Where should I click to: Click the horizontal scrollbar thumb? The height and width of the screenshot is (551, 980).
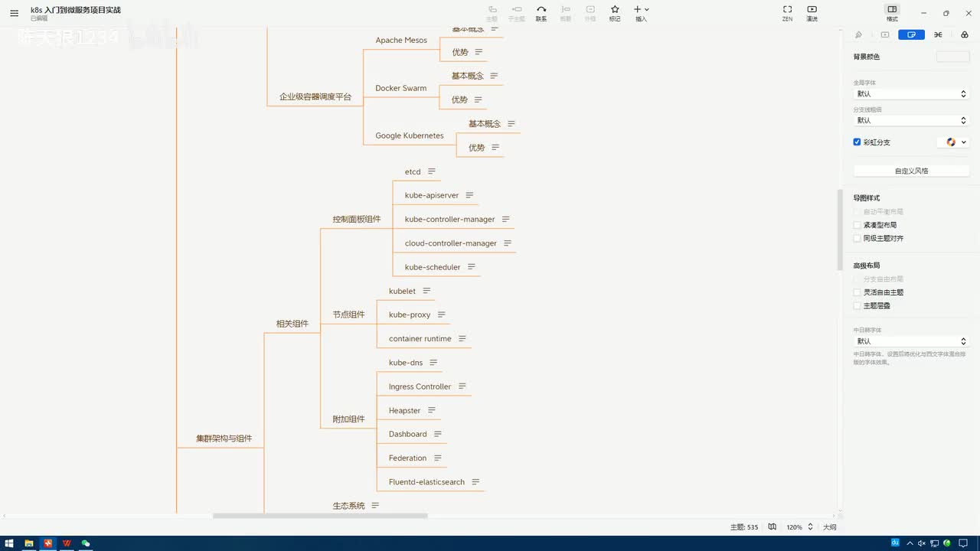[320, 516]
